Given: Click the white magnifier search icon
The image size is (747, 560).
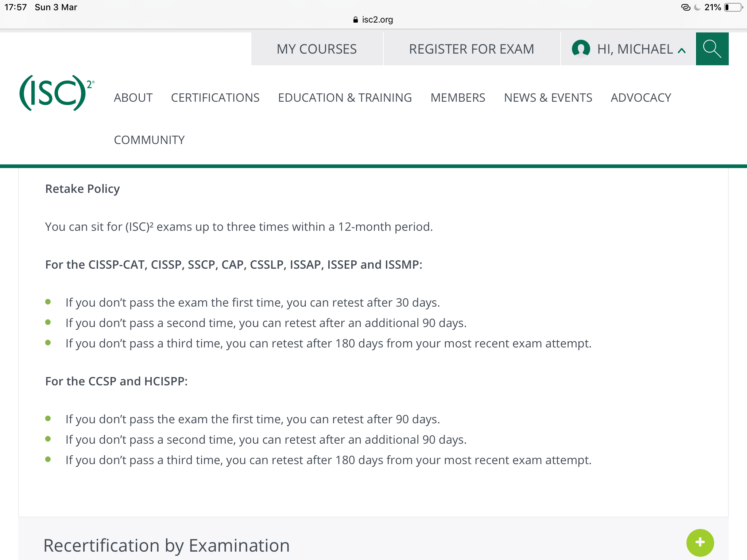Looking at the screenshot, I should coord(712,49).
